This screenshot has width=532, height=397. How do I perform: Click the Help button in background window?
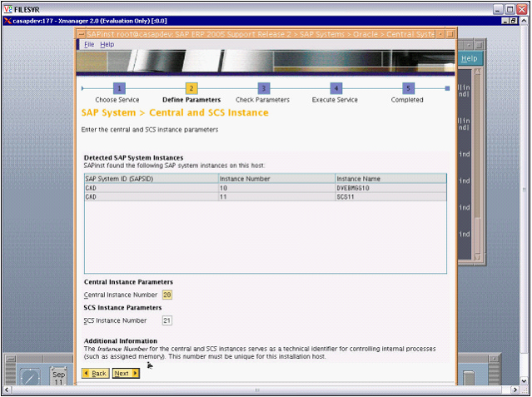point(469,58)
